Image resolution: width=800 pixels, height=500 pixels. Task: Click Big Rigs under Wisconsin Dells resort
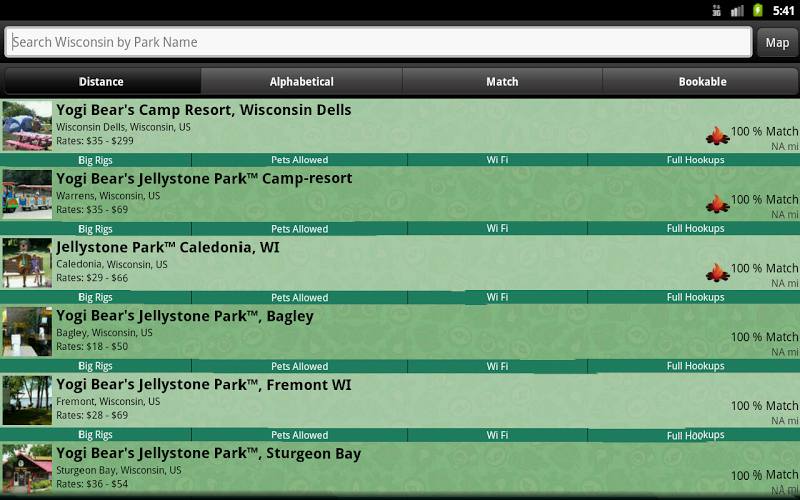pos(95,160)
